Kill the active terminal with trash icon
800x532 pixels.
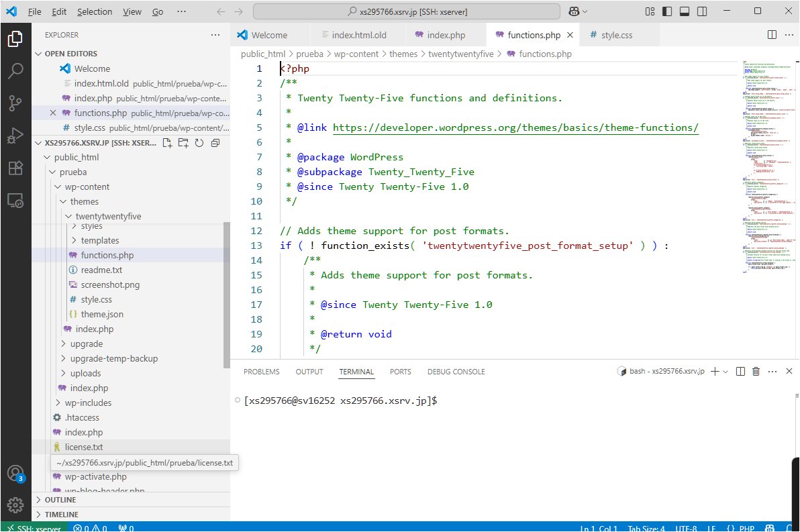pyautogui.click(x=756, y=371)
